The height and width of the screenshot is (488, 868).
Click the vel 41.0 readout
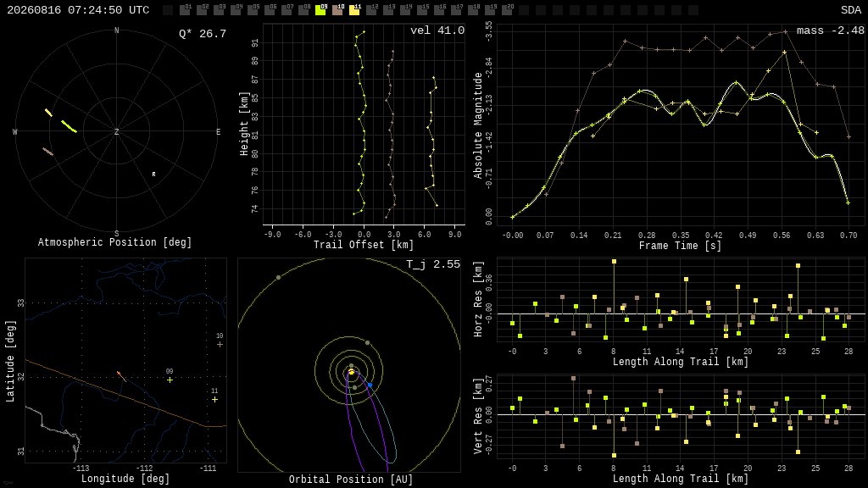click(437, 30)
